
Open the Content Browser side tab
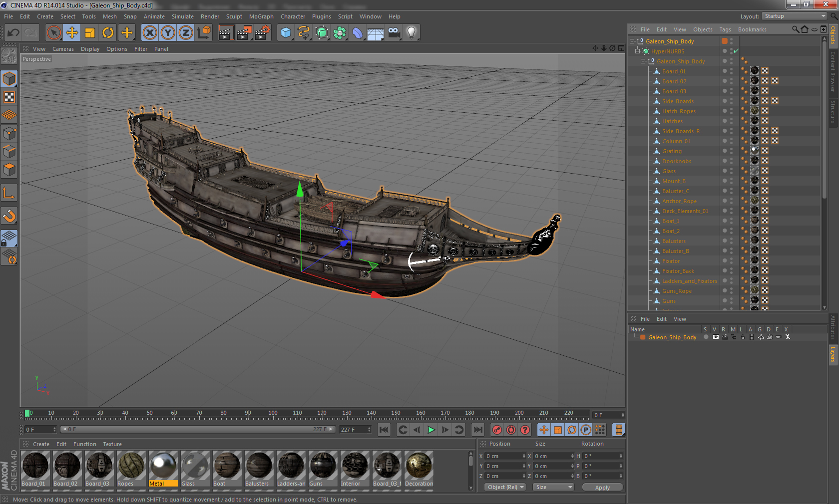(833, 71)
